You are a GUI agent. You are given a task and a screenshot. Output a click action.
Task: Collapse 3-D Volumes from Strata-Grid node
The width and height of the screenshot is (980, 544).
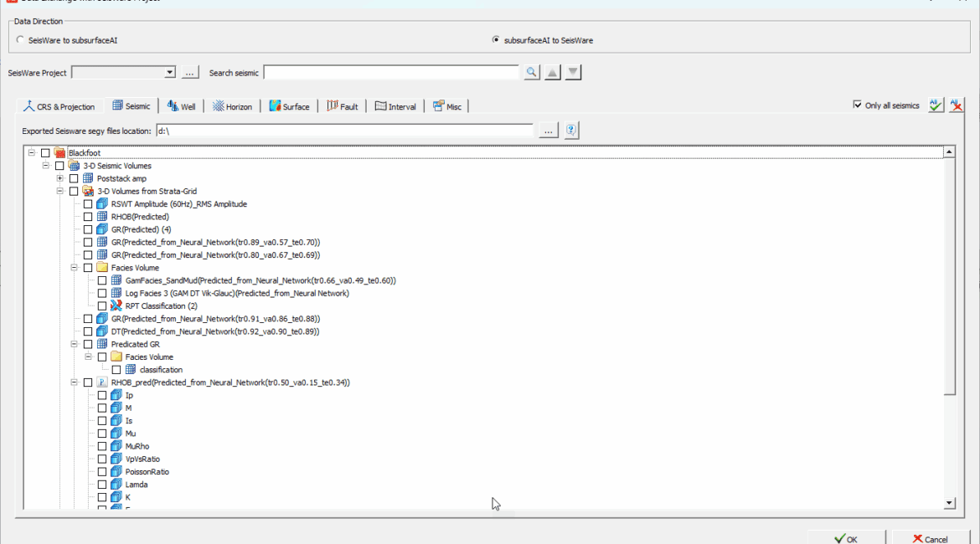pos(60,191)
